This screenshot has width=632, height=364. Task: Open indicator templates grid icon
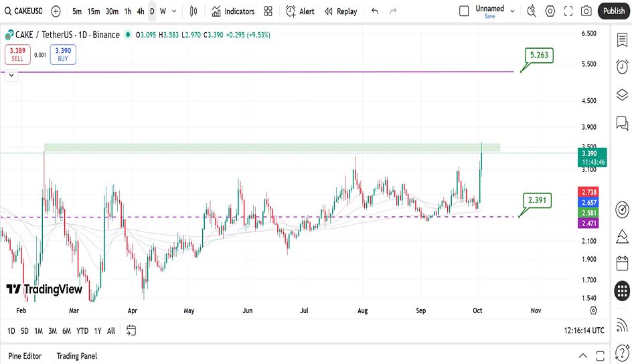point(268,11)
